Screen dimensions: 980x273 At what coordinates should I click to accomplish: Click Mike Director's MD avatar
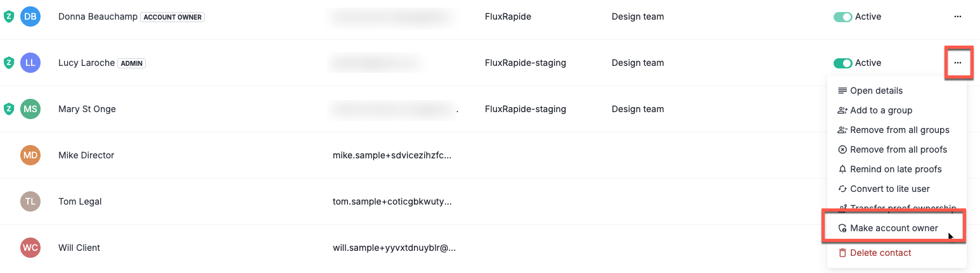[30, 155]
